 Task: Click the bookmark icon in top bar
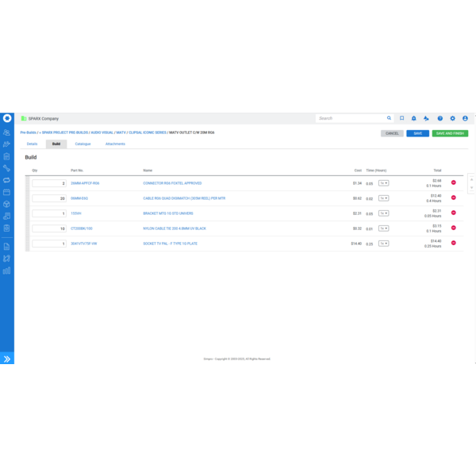click(x=402, y=118)
